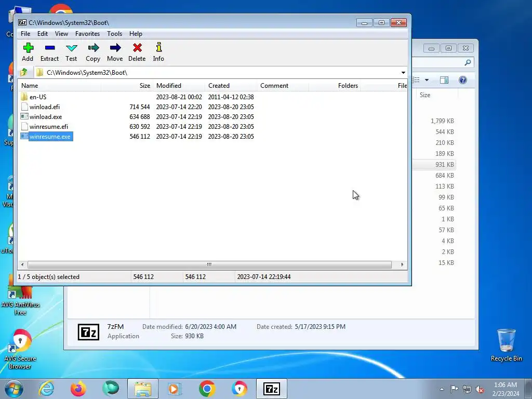Run Test on the selected archive
Image resolution: width=532 pixels, height=399 pixels.
click(71, 52)
